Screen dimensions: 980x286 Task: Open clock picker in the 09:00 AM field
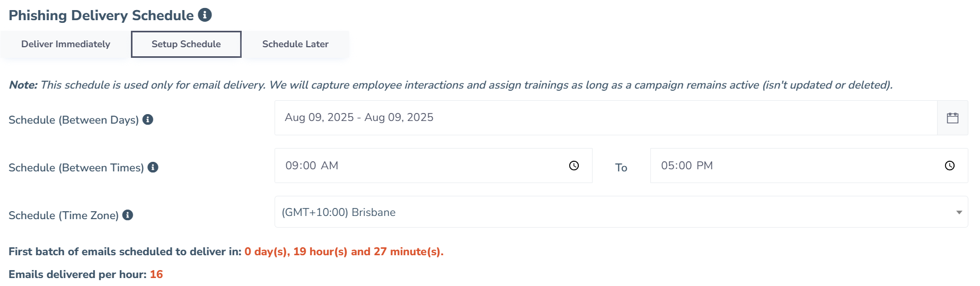(574, 166)
